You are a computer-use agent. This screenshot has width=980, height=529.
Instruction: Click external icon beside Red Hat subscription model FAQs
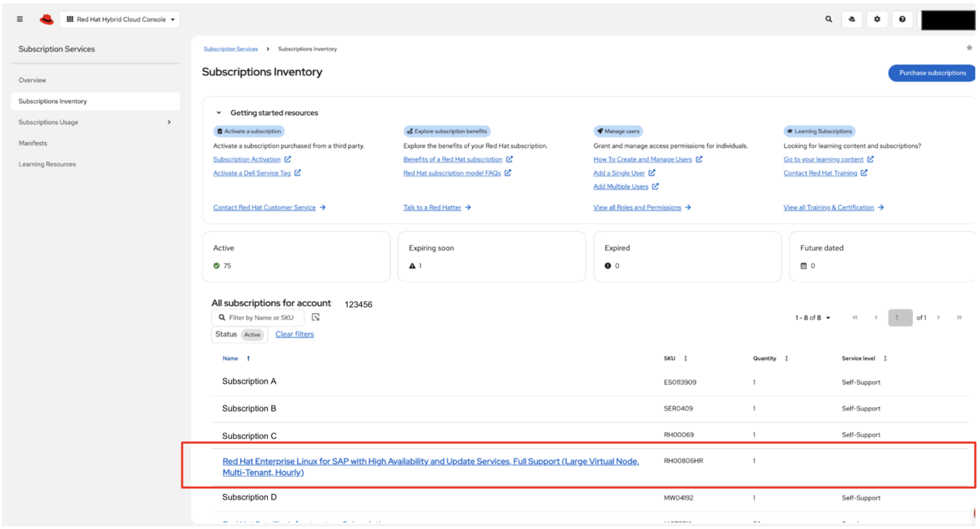[508, 172]
